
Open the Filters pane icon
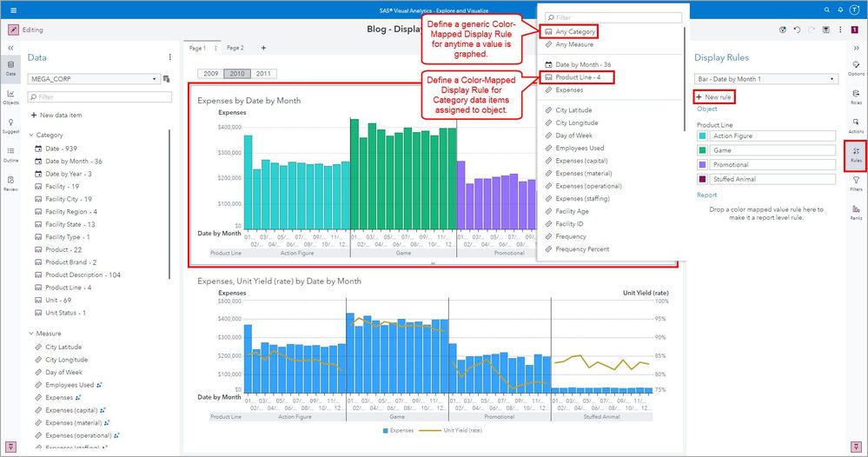856,183
